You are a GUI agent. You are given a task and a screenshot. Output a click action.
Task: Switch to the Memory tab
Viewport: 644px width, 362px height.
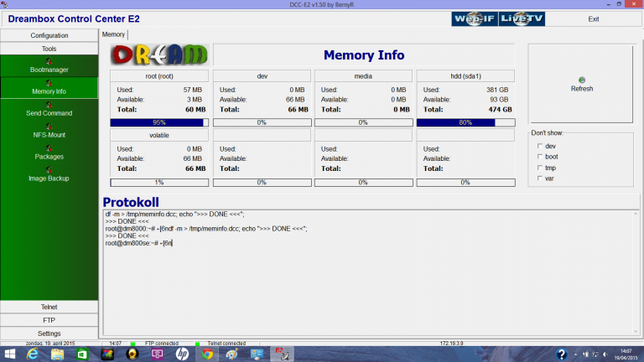point(113,34)
